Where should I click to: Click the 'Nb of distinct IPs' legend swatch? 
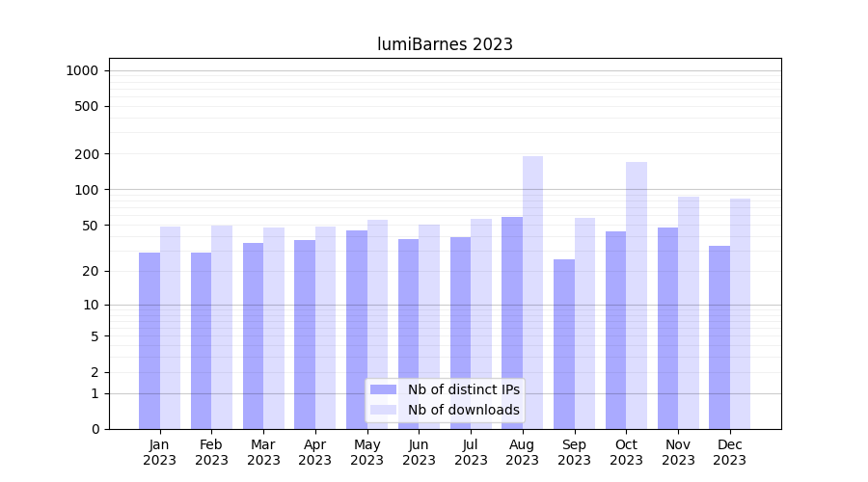click(383, 389)
